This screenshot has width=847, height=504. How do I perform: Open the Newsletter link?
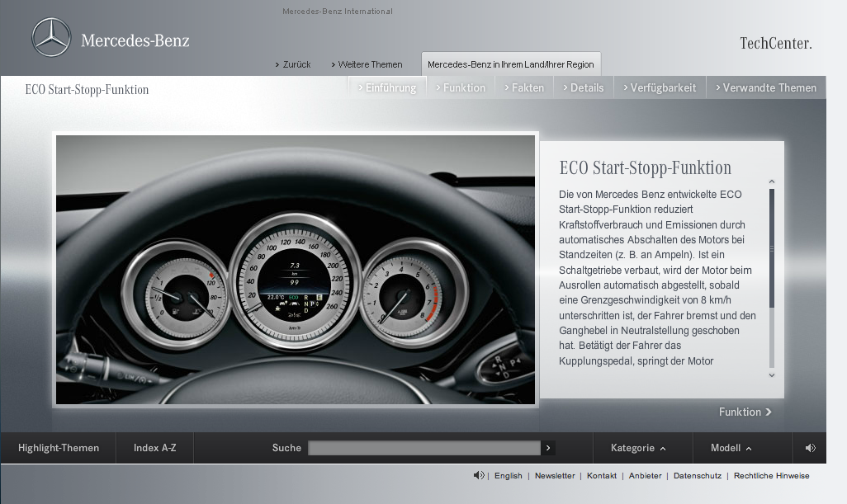[x=555, y=475]
